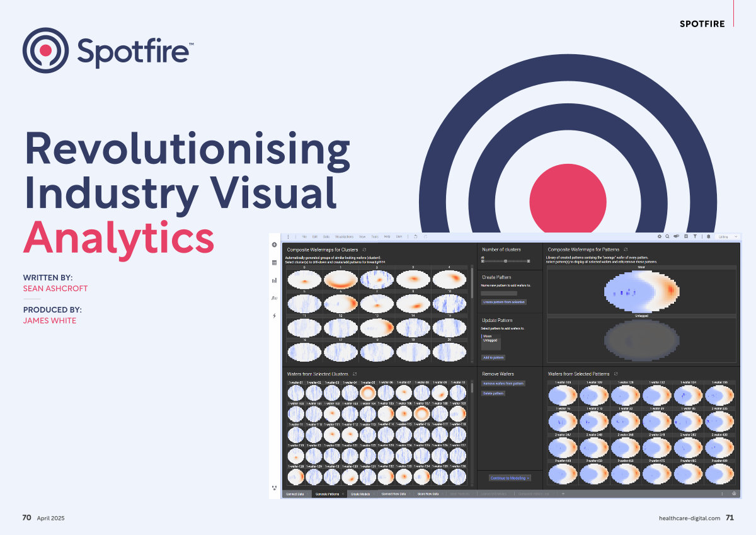Open the Add (plus) panel in Spotfire sidebar
Screen dimensions: 756x535
274,244
